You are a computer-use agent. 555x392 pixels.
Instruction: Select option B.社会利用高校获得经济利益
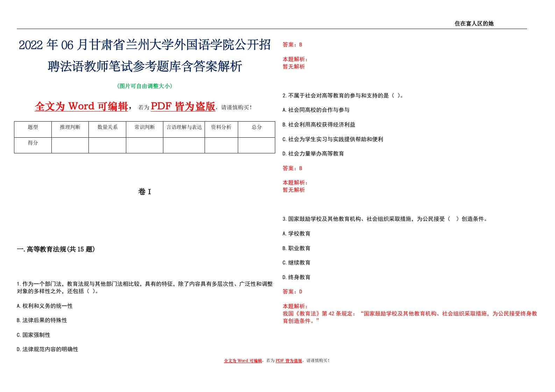click(319, 124)
